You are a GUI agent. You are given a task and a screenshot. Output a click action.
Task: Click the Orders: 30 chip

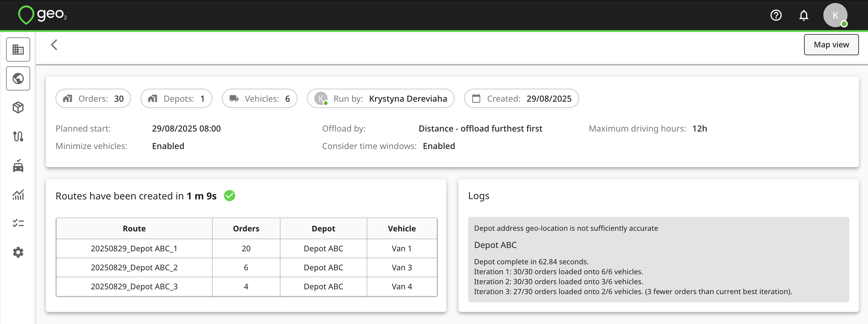93,98
